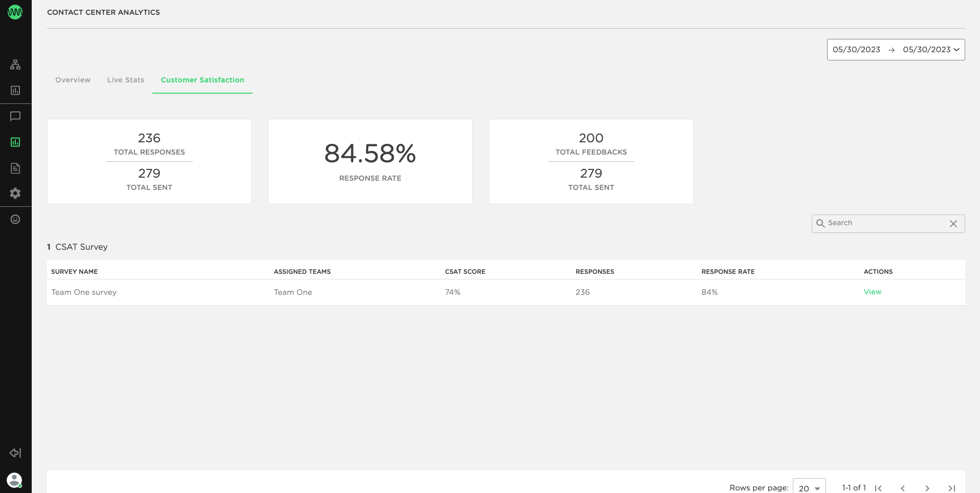Click the View link for Team One survey
This screenshot has width=980, height=493.
tap(872, 292)
